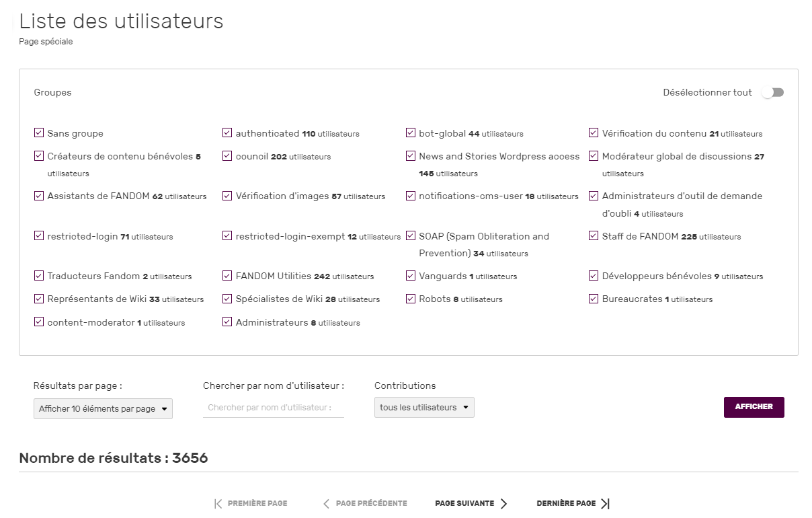Uncheck the Staff de FANDOM checkbox
This screenshot has width=812, height=518.
coord(594,236)
